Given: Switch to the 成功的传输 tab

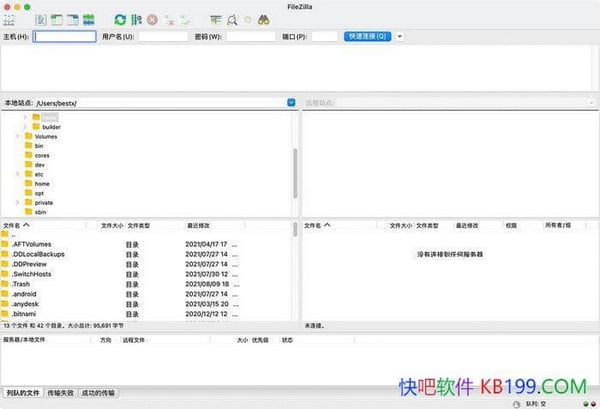Looking at the screenshot, I should point(98,392).
